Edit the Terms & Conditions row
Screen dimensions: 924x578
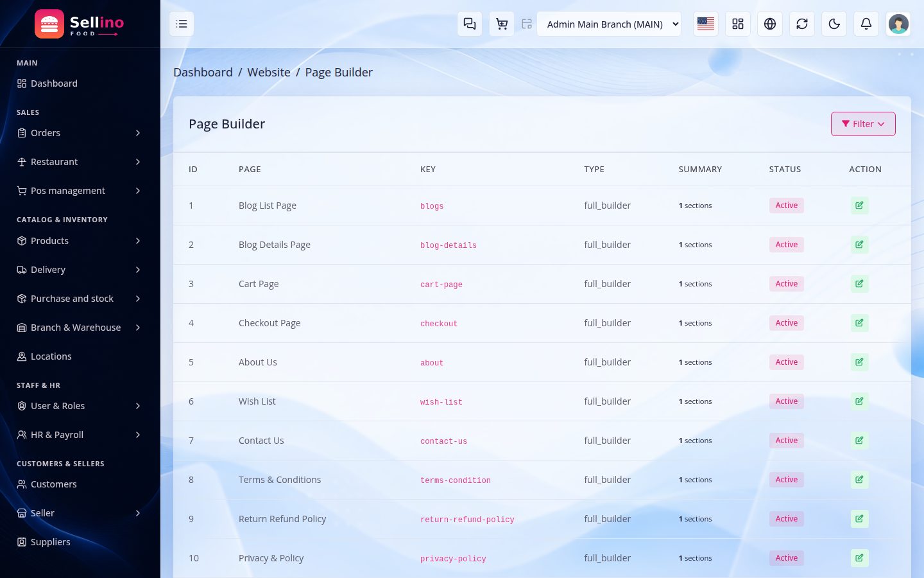coord(859,480)
